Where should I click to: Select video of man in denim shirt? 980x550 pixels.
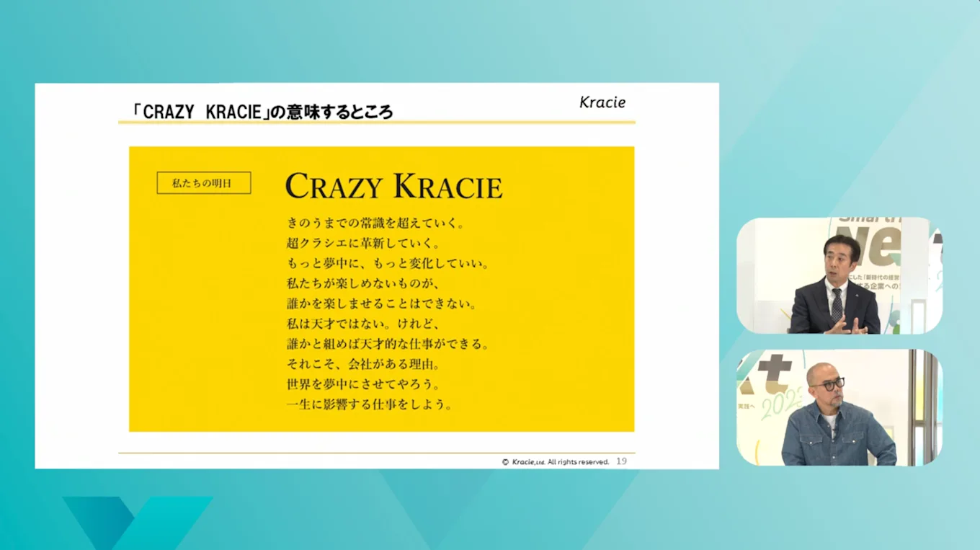click(x=839, y=407)
